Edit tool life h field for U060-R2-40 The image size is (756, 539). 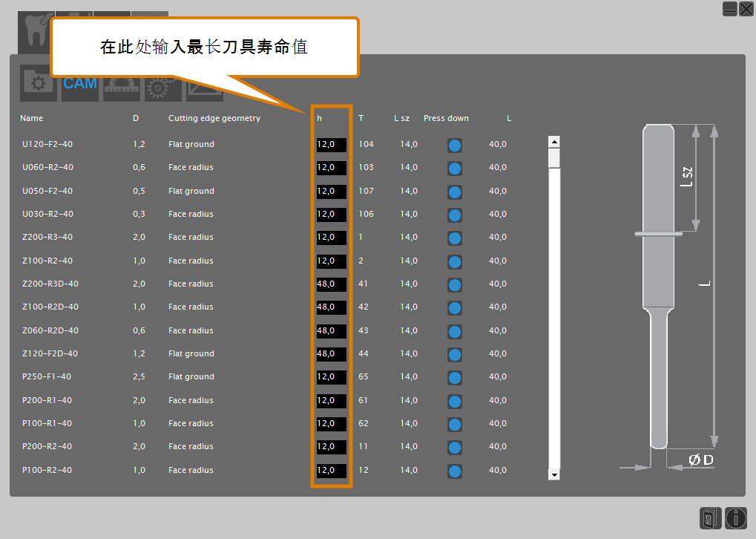pyautogui.click(x=331, y=168)
